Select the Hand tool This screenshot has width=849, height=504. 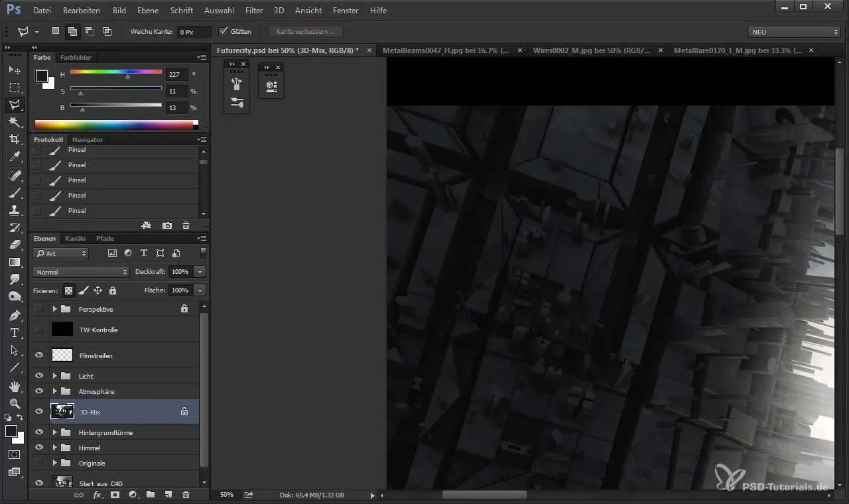(15, 386)
